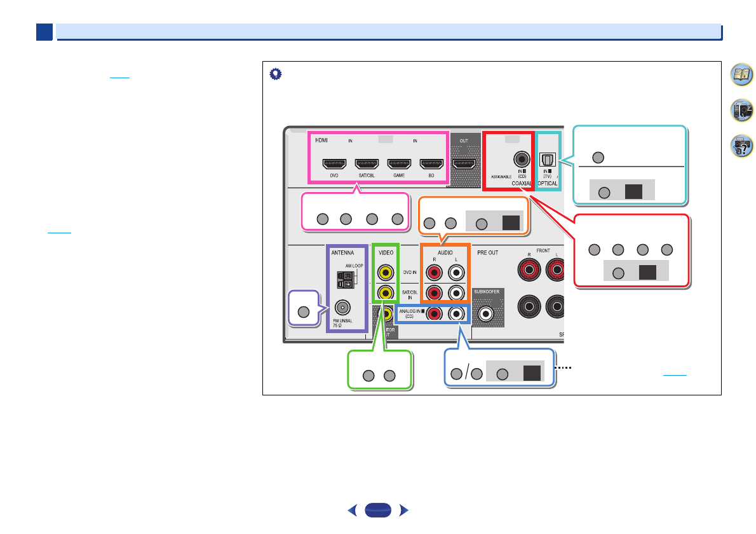Click the HDMI OUT port

click(466, 164)
